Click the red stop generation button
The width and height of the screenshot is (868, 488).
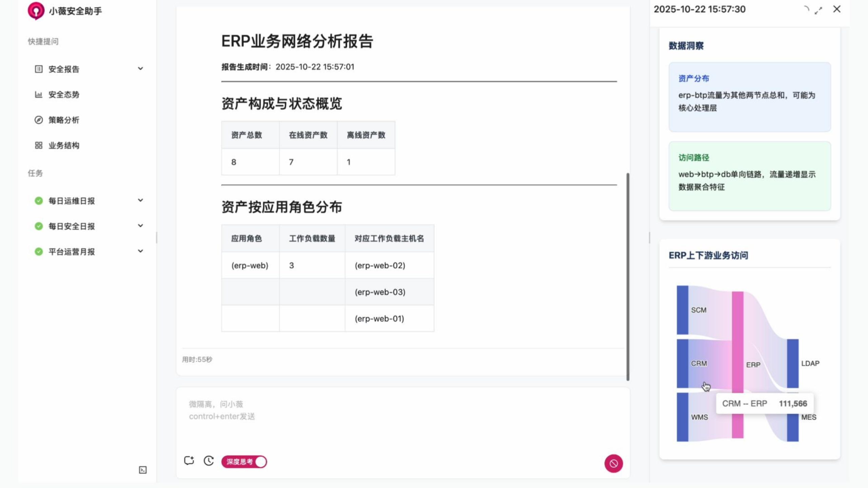(x=613, y=463)
